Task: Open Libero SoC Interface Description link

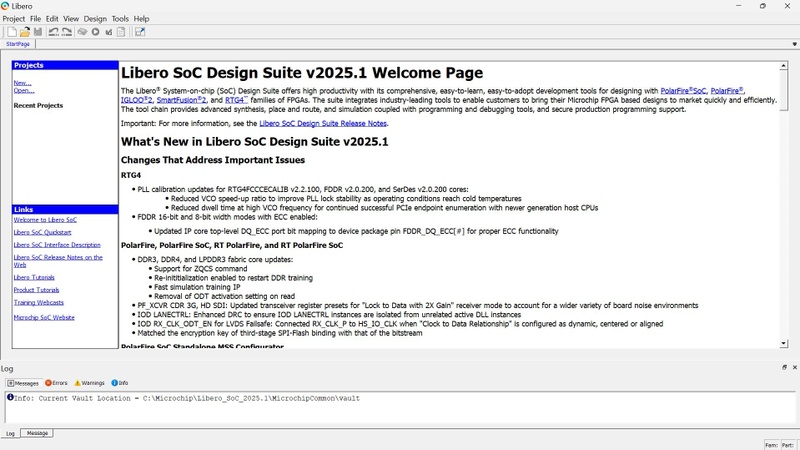Action: pyautogui.click(x=57, y=245)
